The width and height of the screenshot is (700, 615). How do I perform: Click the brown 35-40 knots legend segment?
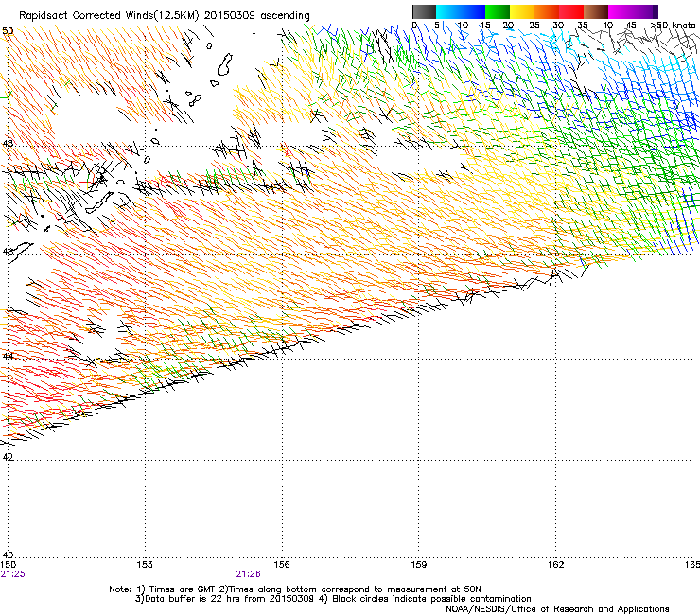[x=596, y=11]
